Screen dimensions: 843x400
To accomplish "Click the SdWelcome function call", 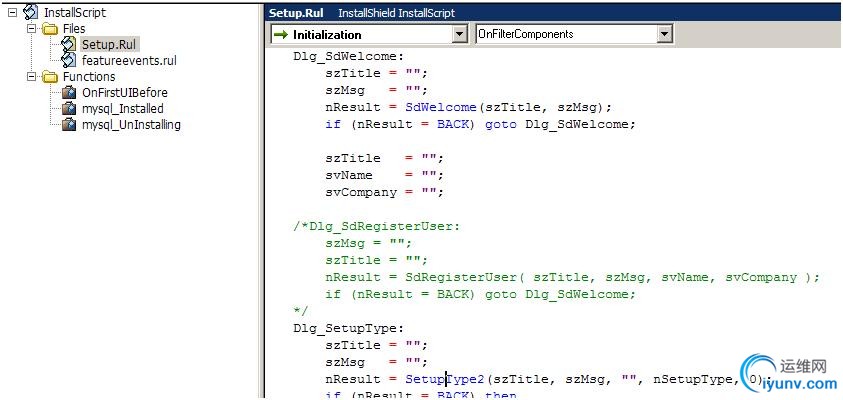I will [x=441, y=107].
